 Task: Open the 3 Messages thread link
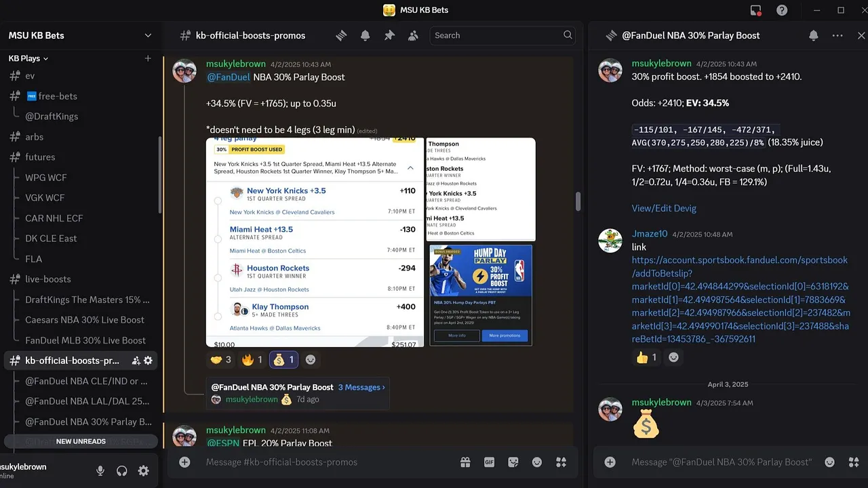[361, 387]
